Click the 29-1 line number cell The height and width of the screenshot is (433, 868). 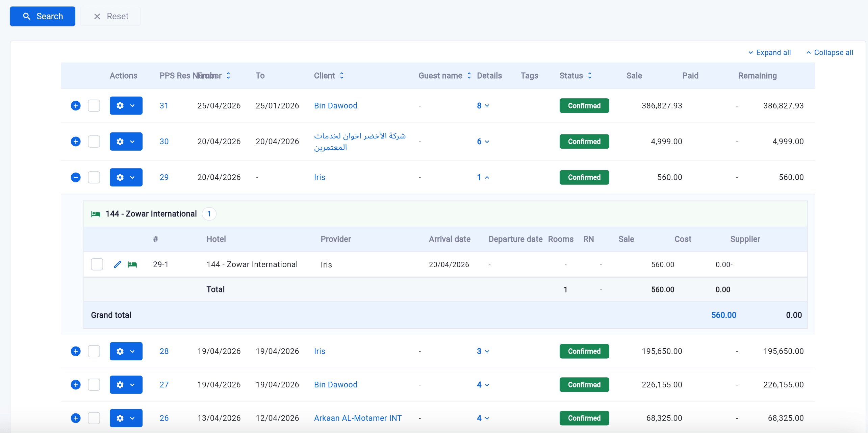(x=161, y=264)
